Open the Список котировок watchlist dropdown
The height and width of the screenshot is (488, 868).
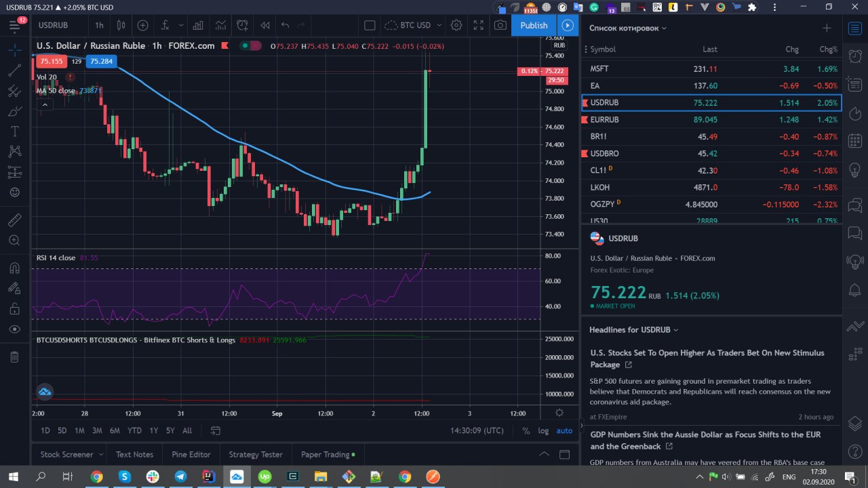tap(628, 28)
